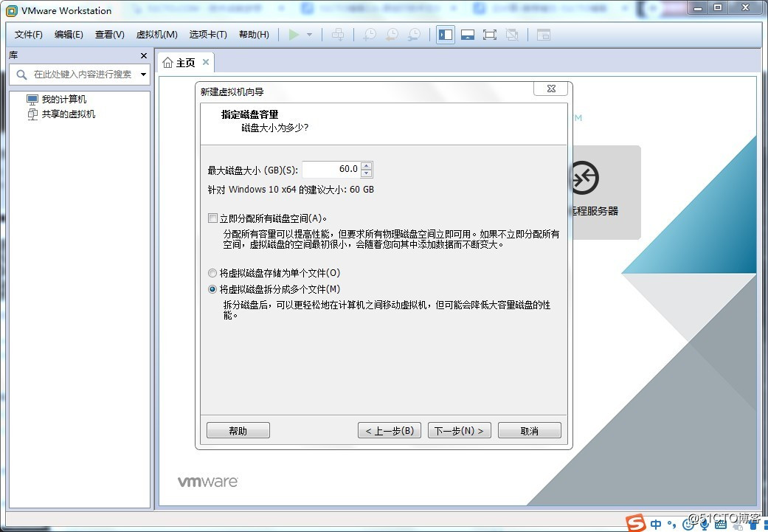Image resolution: width=768 pixels, height=532 pixels.
Task: Open the library search filter dropdown
Action: (144, 75)
